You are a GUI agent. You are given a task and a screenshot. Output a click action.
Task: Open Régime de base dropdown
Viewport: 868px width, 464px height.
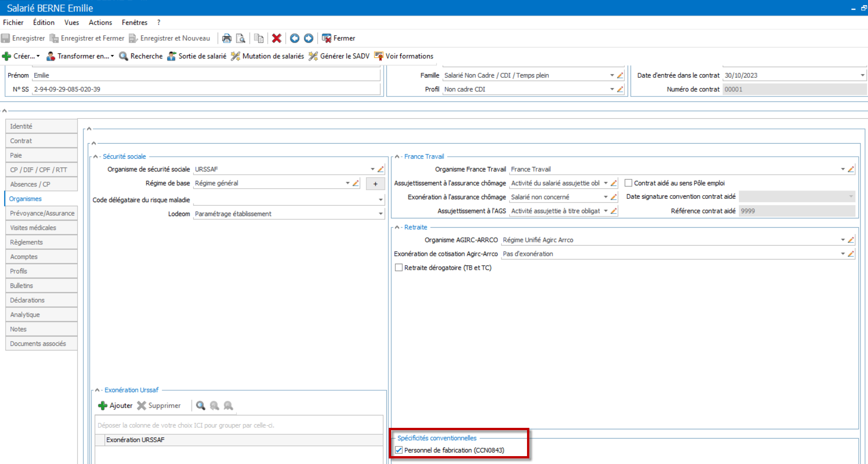pos(347,183)
